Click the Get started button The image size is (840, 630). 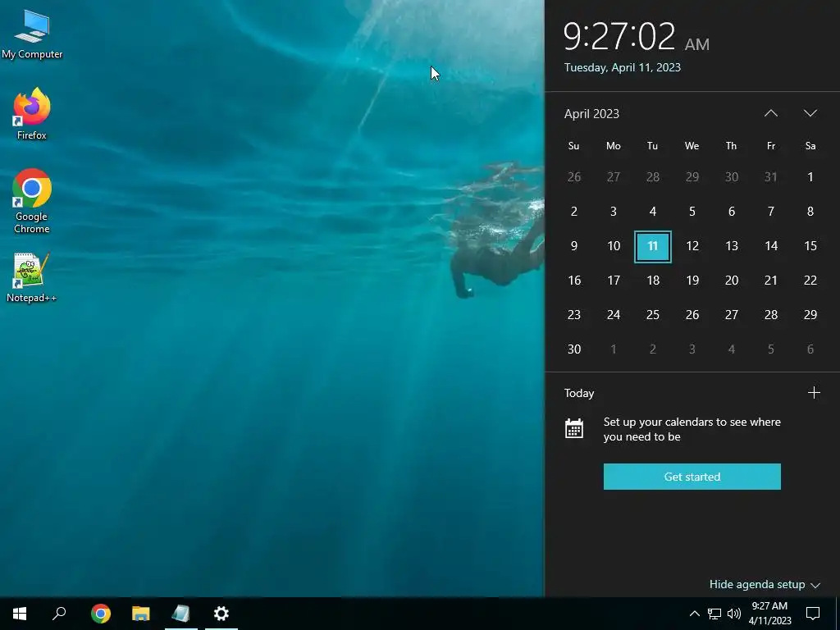692,477
